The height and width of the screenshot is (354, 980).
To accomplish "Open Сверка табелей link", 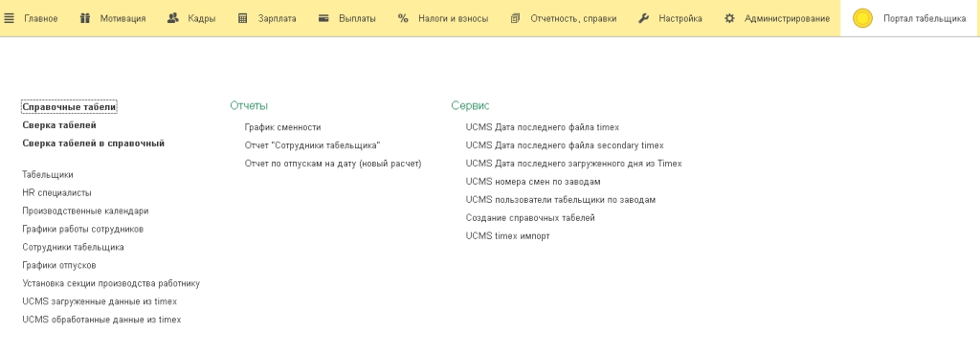I will click(x=59, y=125).
